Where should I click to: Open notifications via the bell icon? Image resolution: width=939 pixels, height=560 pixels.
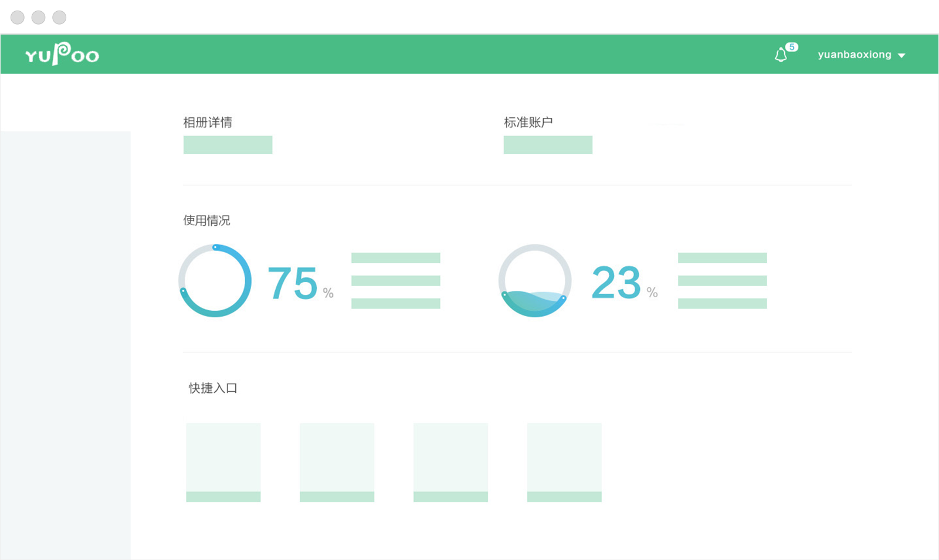pyautogui.click(x=780, y=55)
